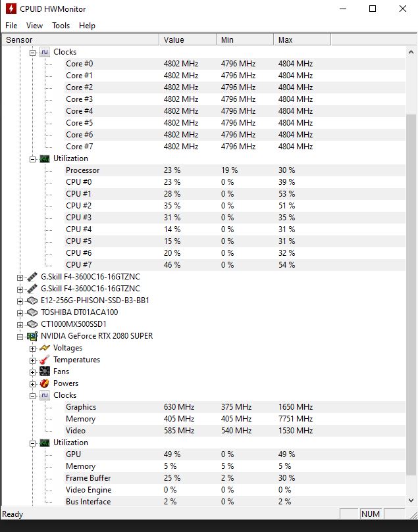Collapse the CPU Clocks section
The height and width of the screenshot is (532, 418).
(x=33, y=53)
